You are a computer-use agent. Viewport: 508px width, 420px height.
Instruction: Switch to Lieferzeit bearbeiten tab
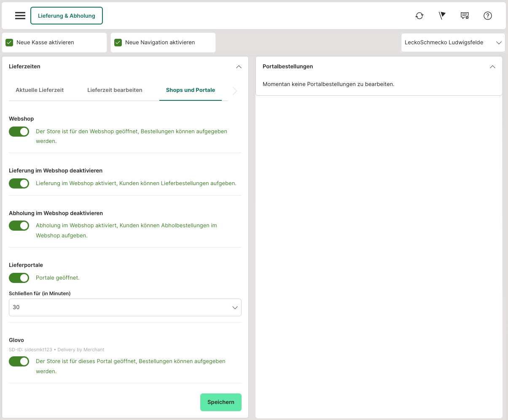pyautogui.click(x=115, y=90)
